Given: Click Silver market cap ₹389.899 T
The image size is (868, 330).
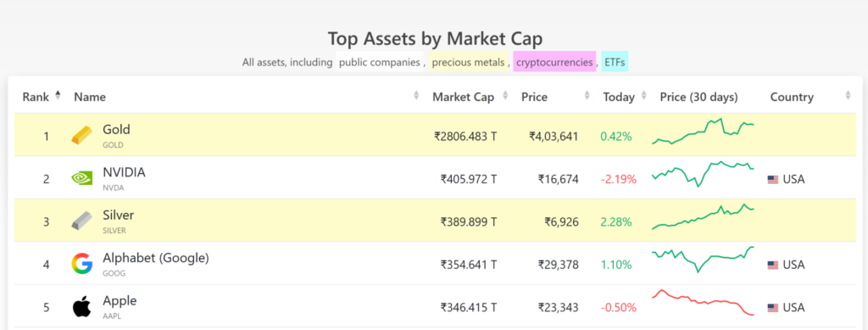Looking at the screenshot, I should (x=468, y=222).
